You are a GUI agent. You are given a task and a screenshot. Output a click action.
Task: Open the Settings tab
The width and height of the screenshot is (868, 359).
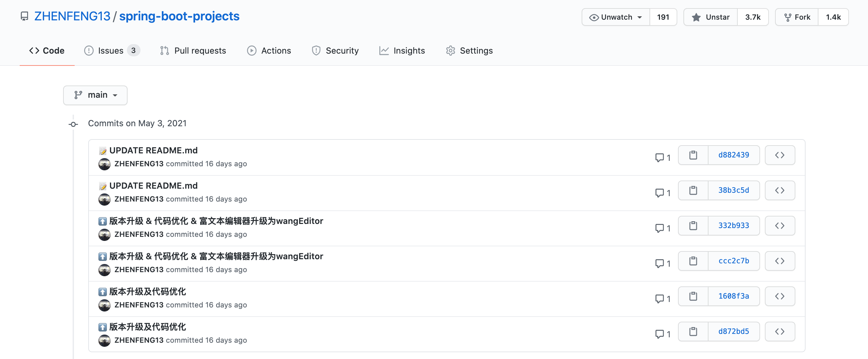pos(469,51)
